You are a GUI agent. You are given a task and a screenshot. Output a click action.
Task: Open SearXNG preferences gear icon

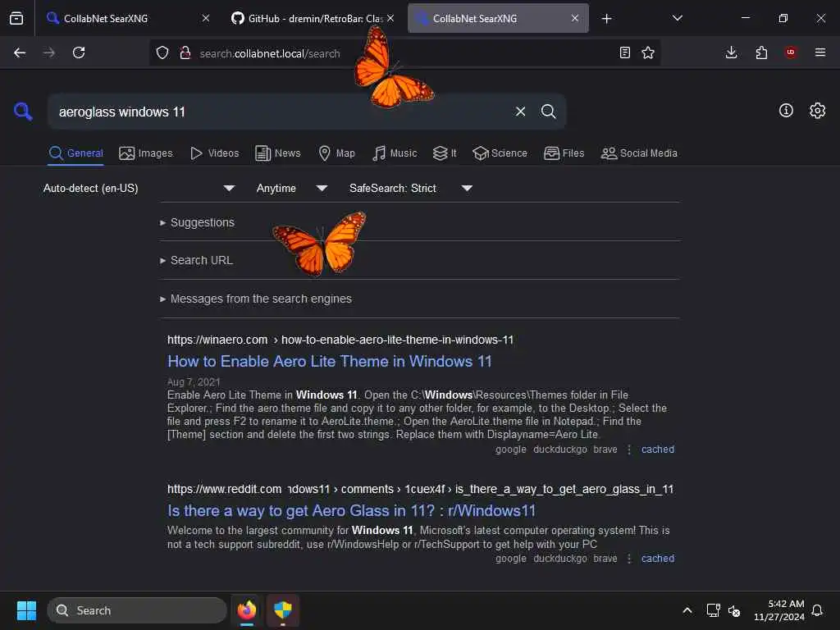click(817, 111)
